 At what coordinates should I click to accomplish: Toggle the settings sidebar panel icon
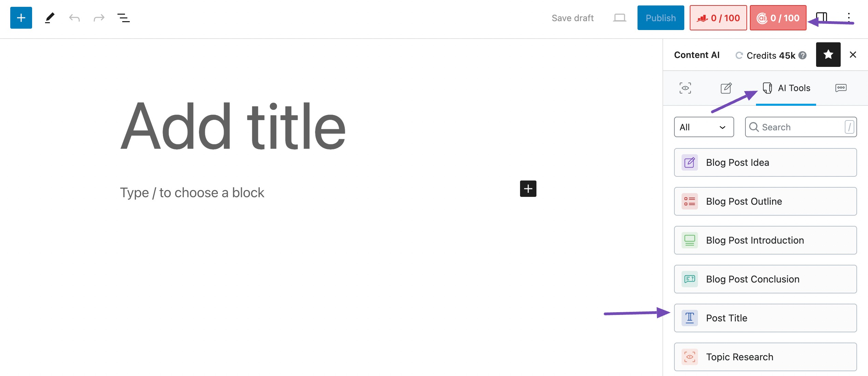(822, 17)
